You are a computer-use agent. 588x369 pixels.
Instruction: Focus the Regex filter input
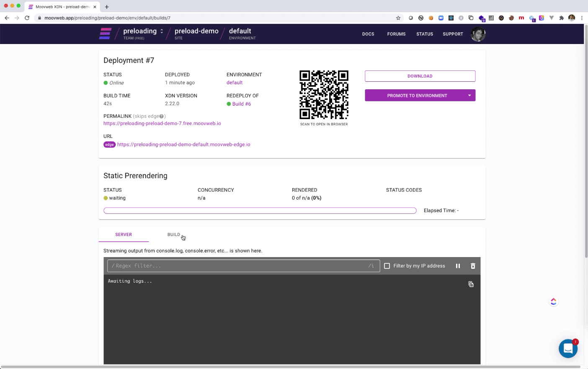point(243,266)
